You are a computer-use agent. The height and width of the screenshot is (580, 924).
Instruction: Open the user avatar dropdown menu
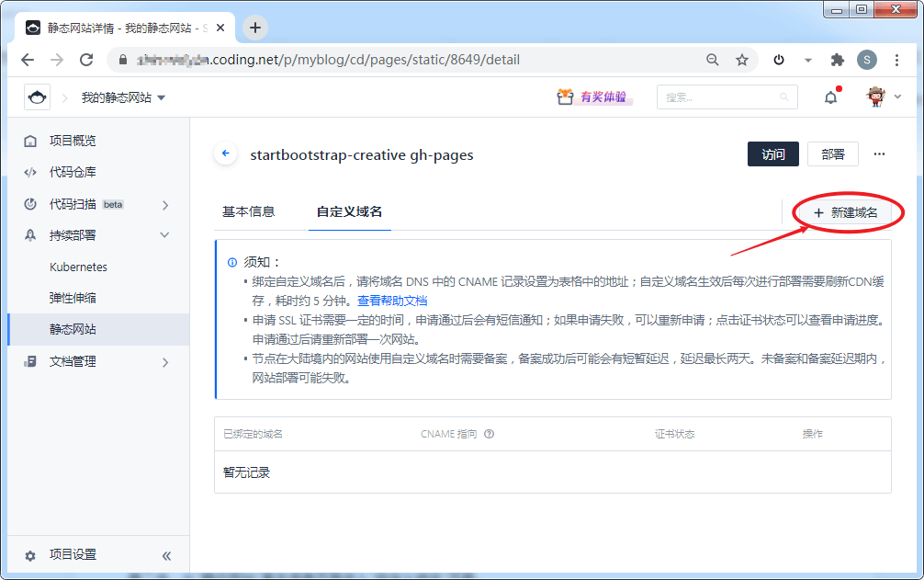point(884,97)
